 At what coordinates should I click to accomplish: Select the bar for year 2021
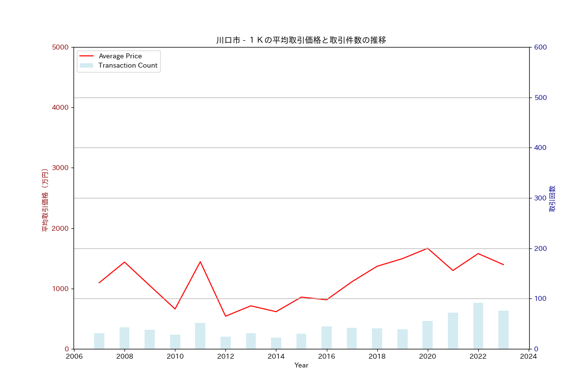453,331
